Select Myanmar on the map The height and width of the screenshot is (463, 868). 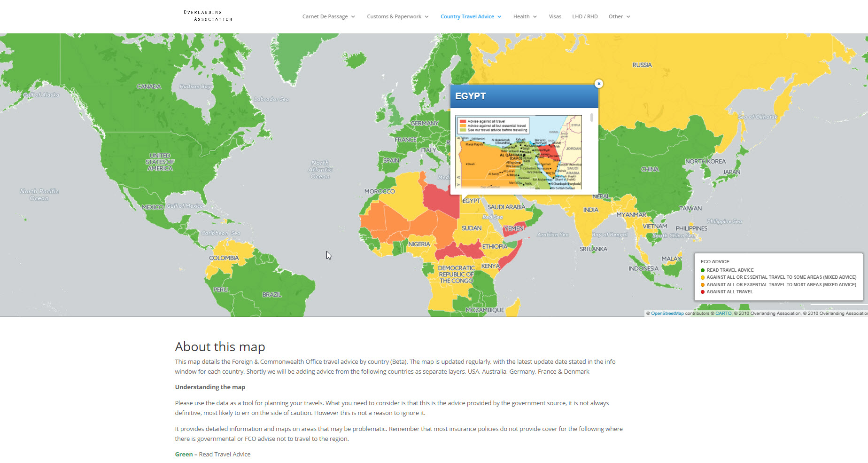coord(631,215)
